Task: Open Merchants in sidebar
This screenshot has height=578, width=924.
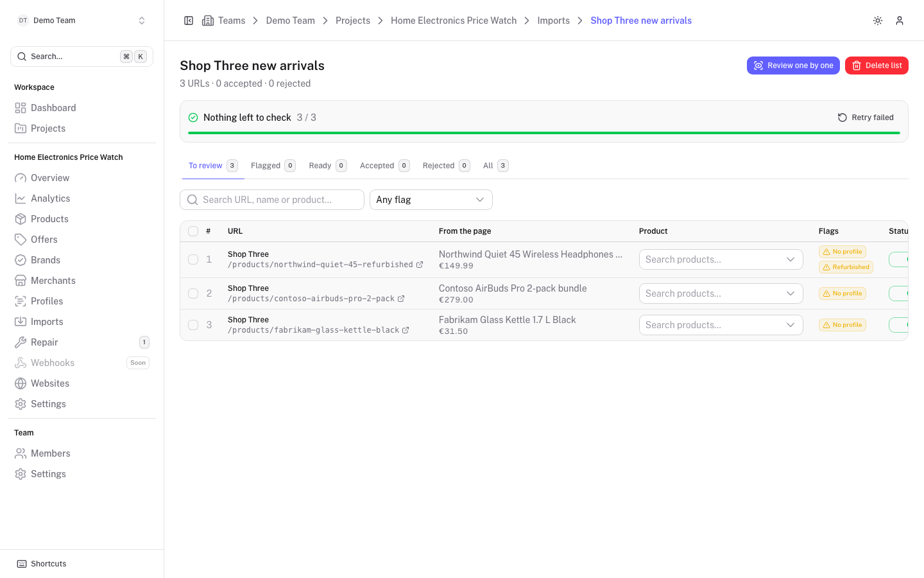Action: pyautogui.click(x=81, y=281)
